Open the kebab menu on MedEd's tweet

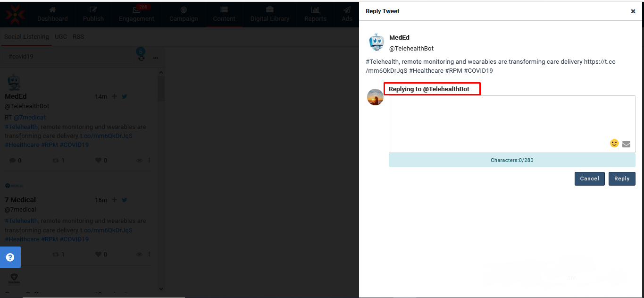click(x=149, y=160)
